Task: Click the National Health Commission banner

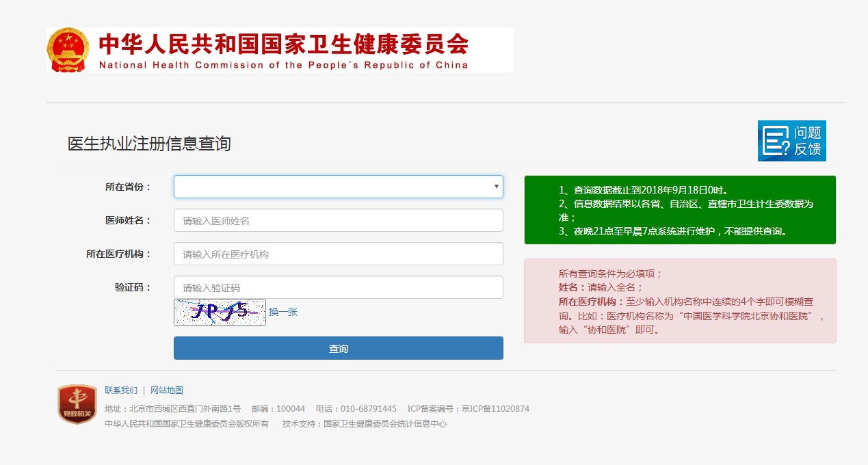Action: point(279,50)
